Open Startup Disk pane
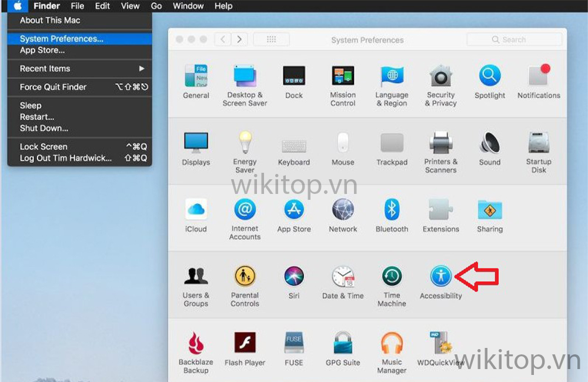This screenshot has width=588, height=382. [539, 152]
